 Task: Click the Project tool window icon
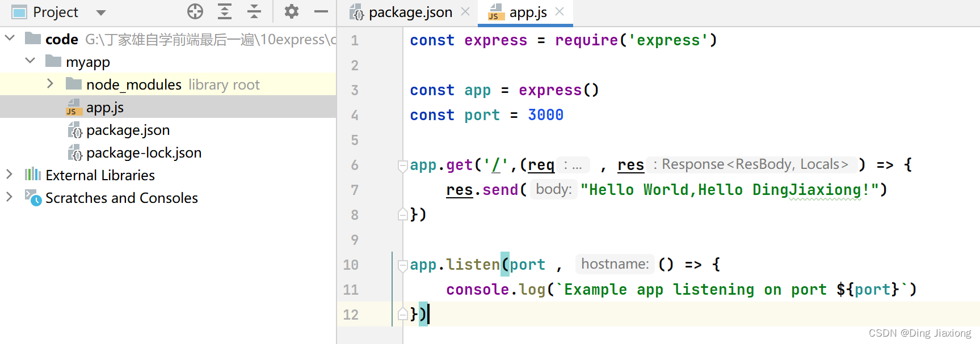19,12
